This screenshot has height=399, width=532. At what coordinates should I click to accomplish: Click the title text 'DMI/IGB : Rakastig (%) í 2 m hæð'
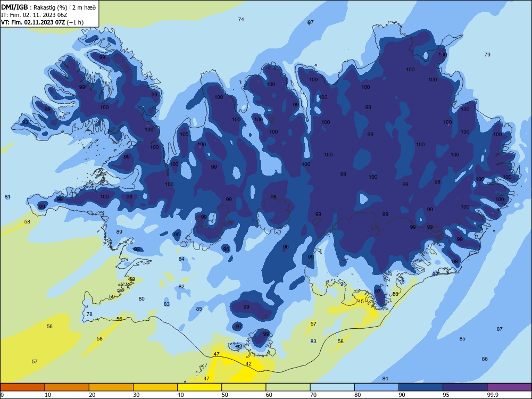click(x=49, y=7)
